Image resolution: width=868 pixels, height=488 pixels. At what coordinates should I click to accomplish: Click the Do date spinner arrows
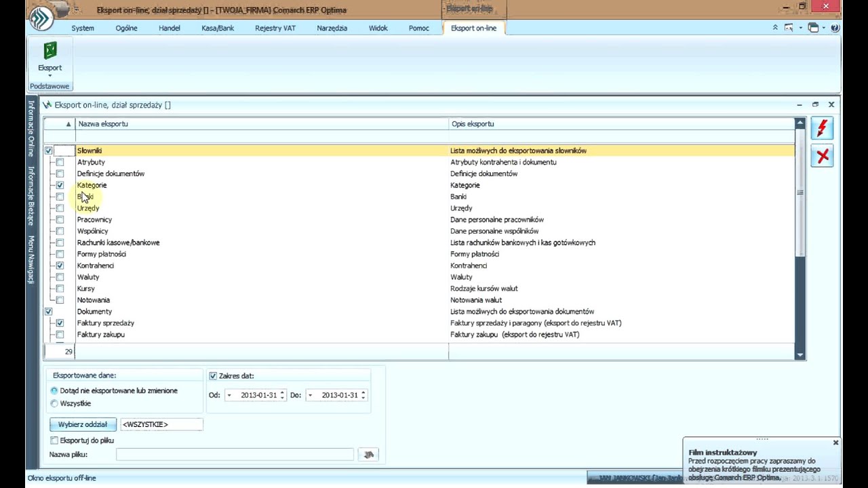pos(363,395)
